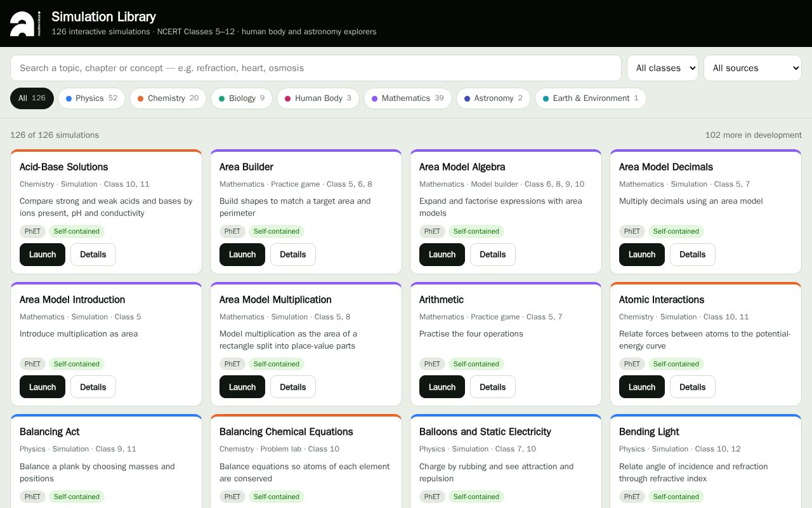Click Balloons and Static Electricity title
The width and height of the screenshot is (812, 508).
coord(485,432)
